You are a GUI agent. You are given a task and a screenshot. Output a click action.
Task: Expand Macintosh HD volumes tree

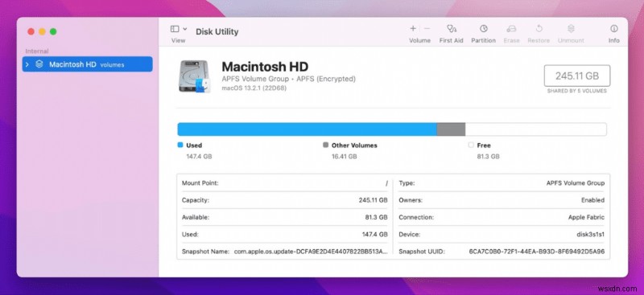pyautogui.click(x=27, y=64)
